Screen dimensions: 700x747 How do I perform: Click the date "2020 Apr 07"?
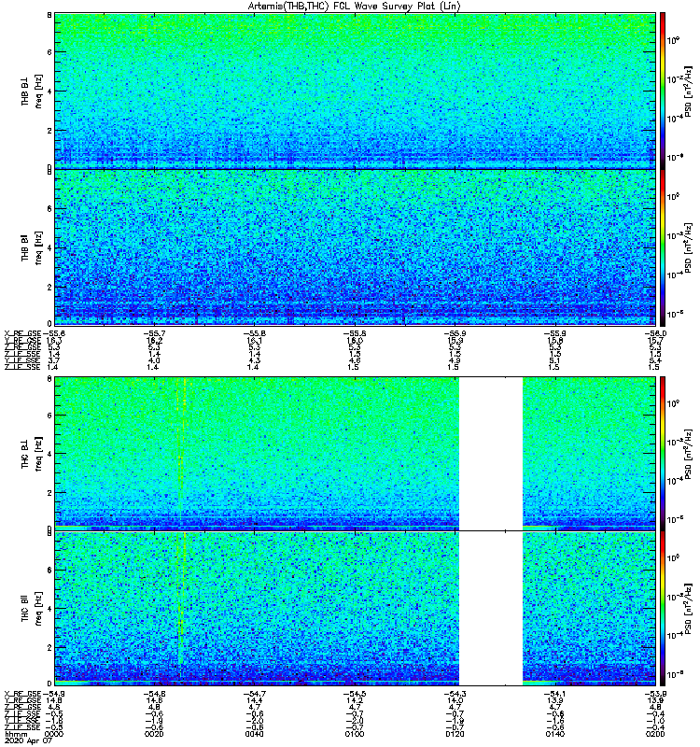click(28, 740)
